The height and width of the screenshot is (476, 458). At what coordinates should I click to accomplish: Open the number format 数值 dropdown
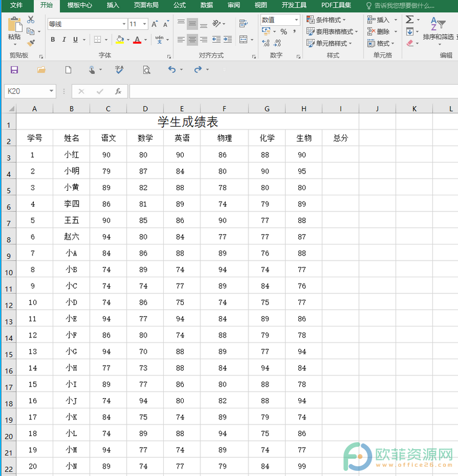pos(297,20)
